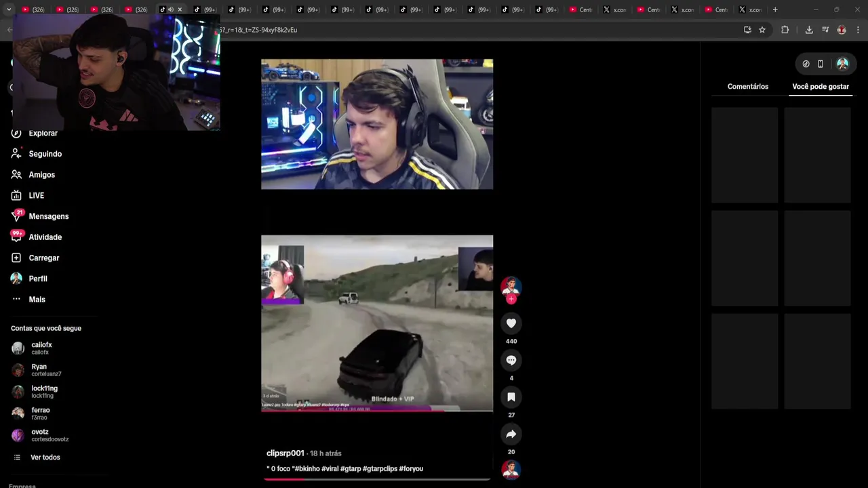Click the Seguindo people icon

click(16, 154)
